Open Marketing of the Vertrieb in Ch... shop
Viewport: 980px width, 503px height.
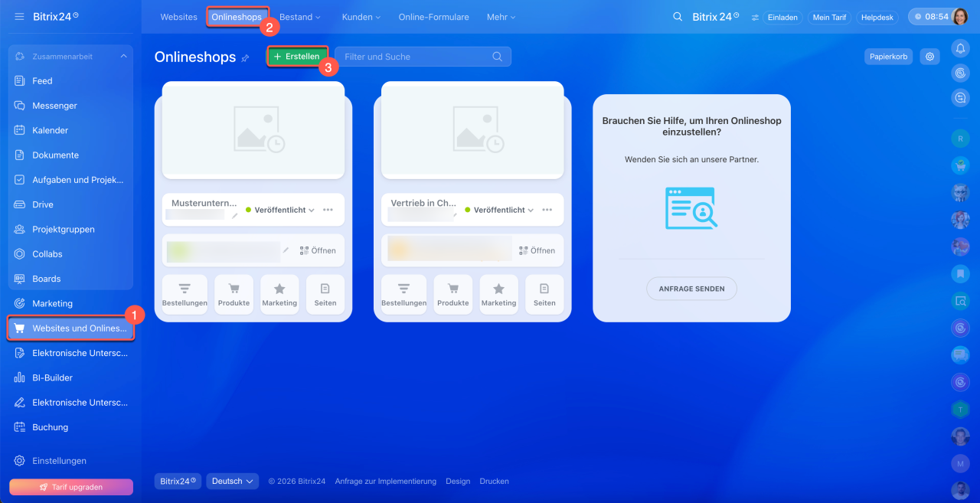pos(499,294)
